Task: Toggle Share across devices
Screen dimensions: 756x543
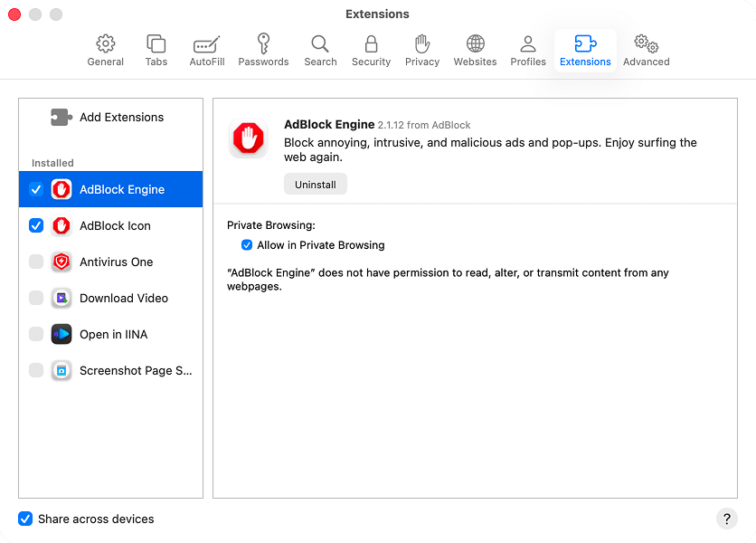Action: [24, 519]
